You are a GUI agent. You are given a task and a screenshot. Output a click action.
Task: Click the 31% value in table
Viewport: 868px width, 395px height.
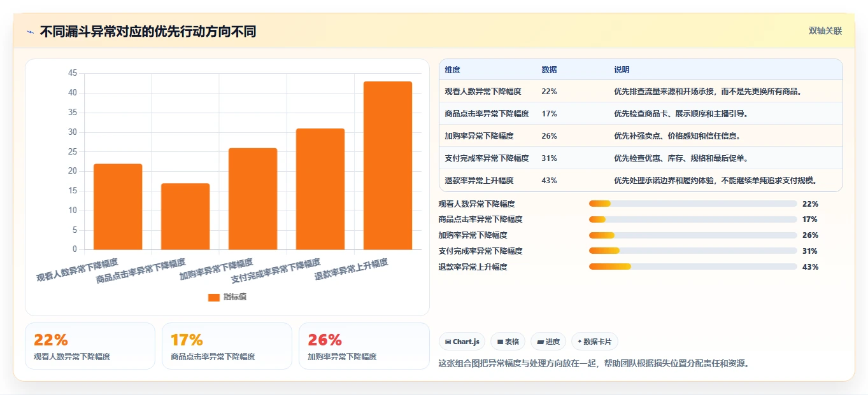tap(549, 158)
